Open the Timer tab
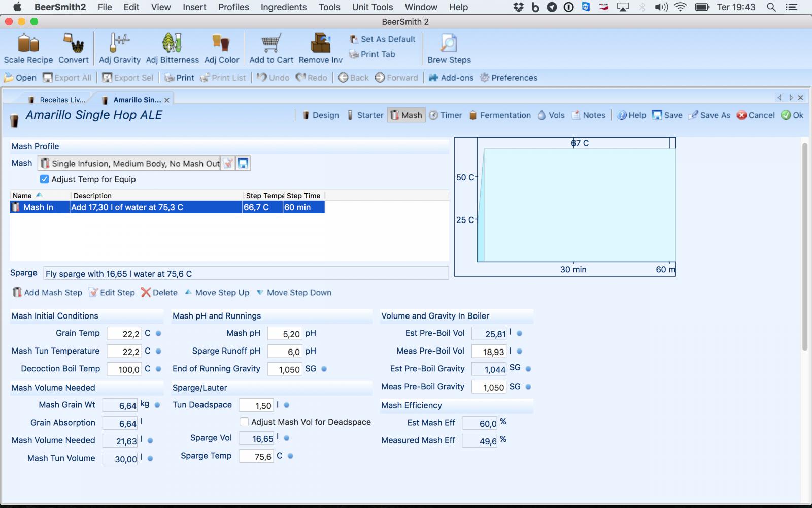The image size is (812, 508). [446, 115]
